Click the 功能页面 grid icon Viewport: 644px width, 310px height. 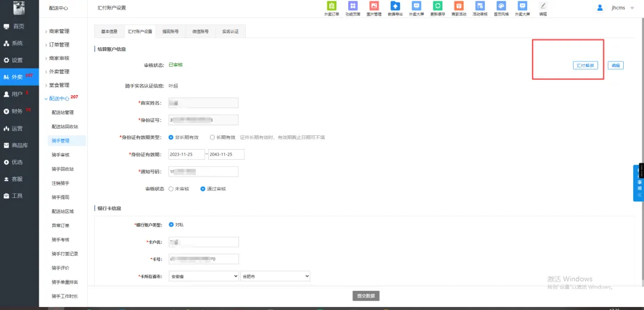(x=352, y=7)
